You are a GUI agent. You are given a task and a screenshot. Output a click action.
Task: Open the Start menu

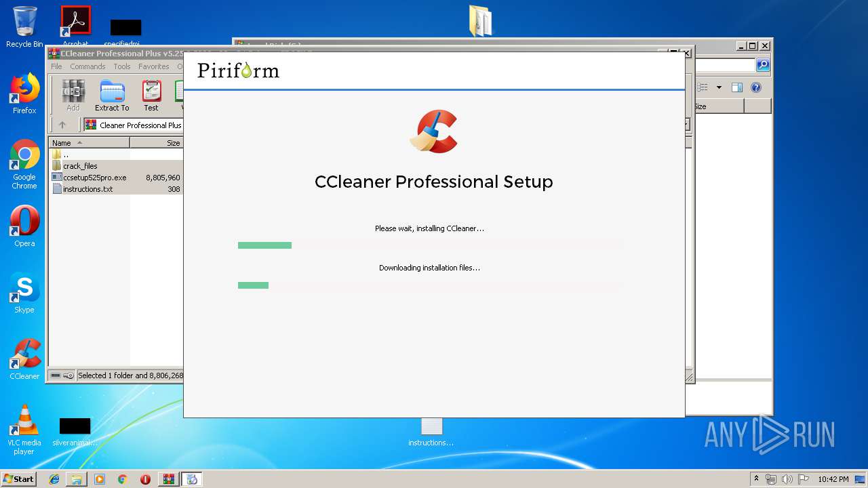[18, 479]
